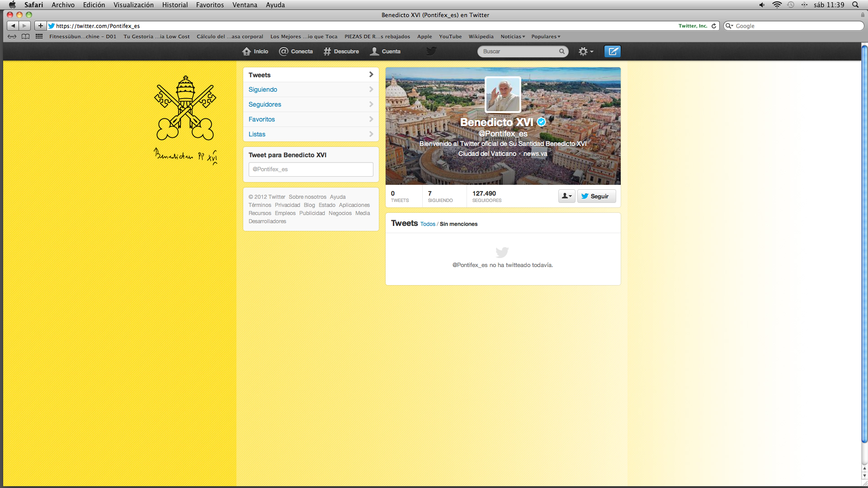Open the Los Mejores que Toca bookmark

pos(304,37)
